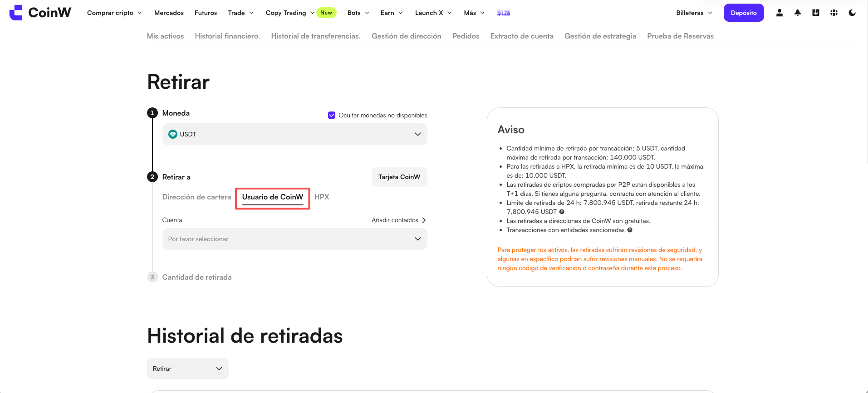Expand the Comprar cripto menu
868x393 pixels.
[x=114, y=13]
